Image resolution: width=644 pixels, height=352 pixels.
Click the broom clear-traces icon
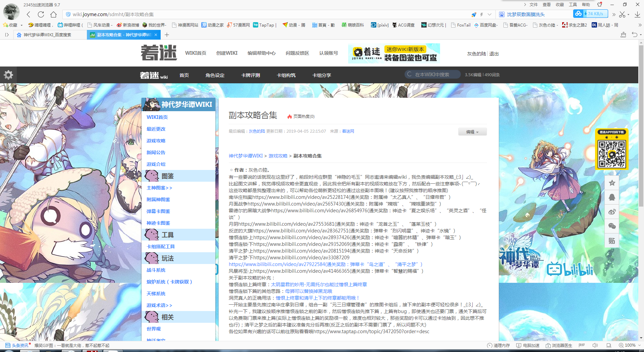(x=623, y=35)
